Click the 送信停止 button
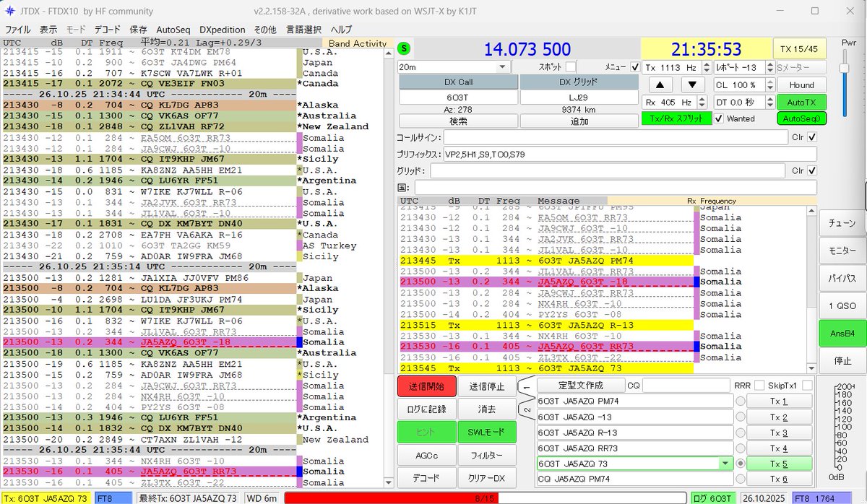The height and width of the screenshot is (504, 867). pos(487,386)
